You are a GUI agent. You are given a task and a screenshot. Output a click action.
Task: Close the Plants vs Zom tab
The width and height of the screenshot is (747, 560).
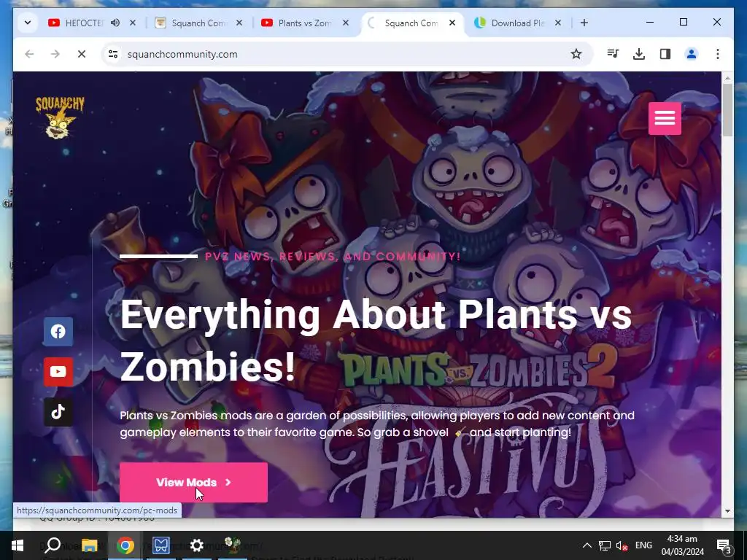[346, 23]
